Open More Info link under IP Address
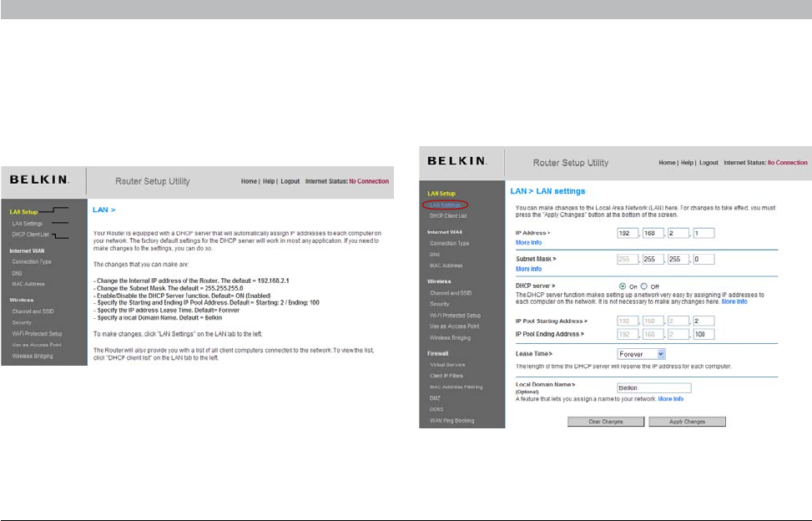The image size is (812, 521). (x=528, y=243)
